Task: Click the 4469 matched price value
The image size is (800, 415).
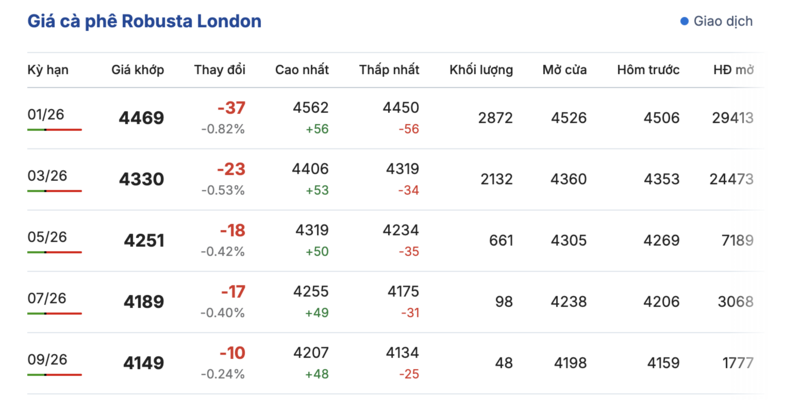Action: coord(141,118)
